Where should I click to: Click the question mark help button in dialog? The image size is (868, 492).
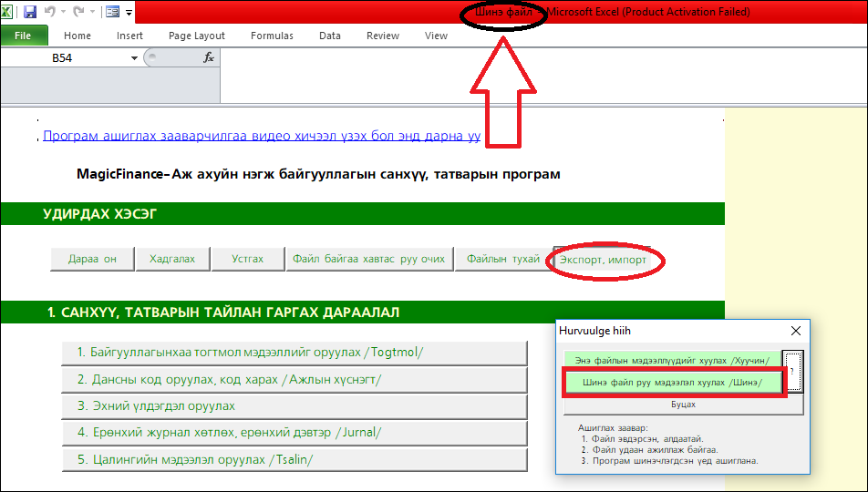tap(792, 371)
